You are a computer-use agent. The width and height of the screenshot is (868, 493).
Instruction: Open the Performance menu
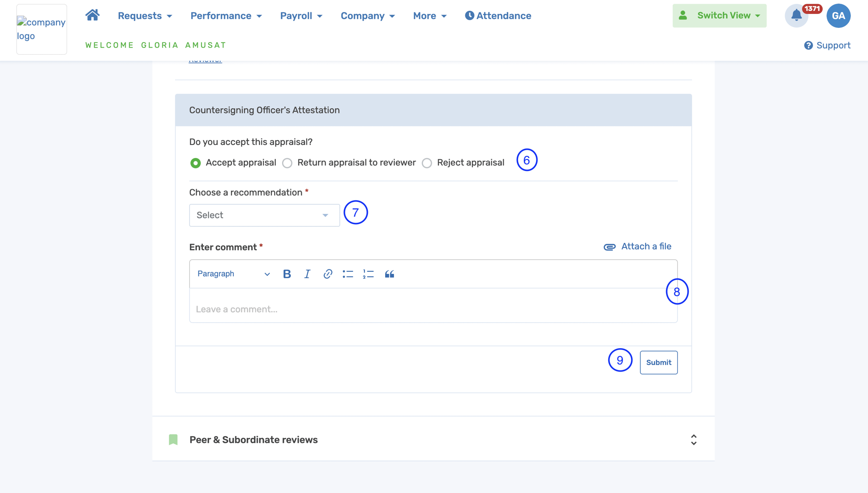tap(226, 16)
